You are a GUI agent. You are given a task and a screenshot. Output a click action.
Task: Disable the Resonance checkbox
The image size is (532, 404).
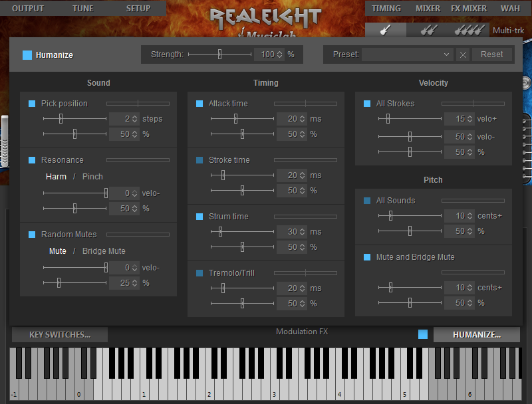click(x=32, y=160)
